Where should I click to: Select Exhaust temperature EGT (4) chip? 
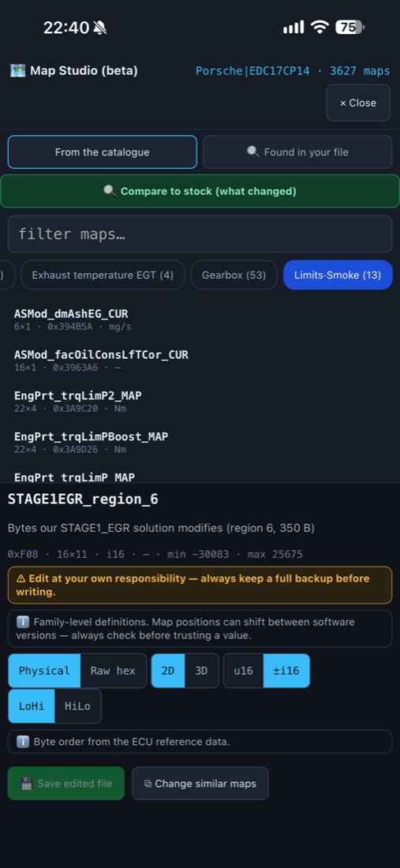(103, 275)
